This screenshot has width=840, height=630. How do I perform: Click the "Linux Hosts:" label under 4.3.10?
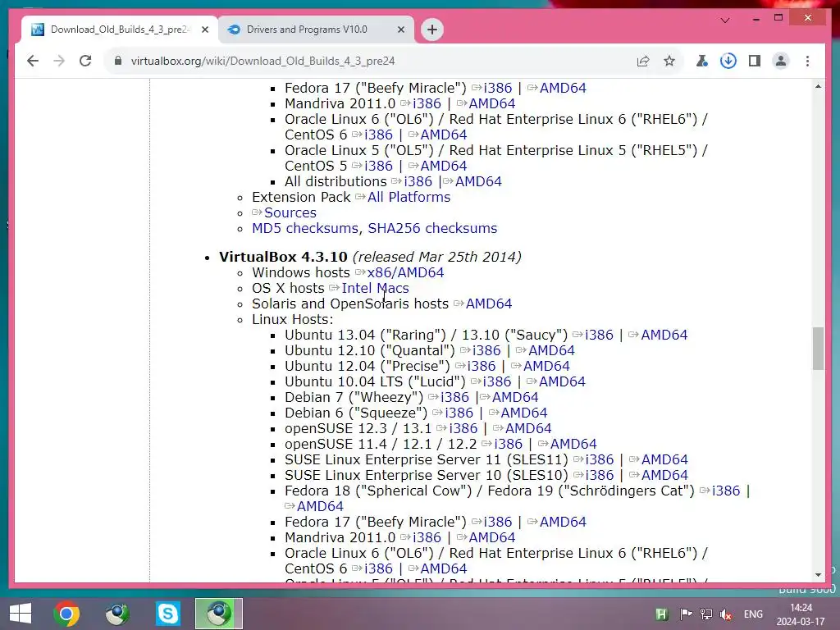tap(293, 319)
